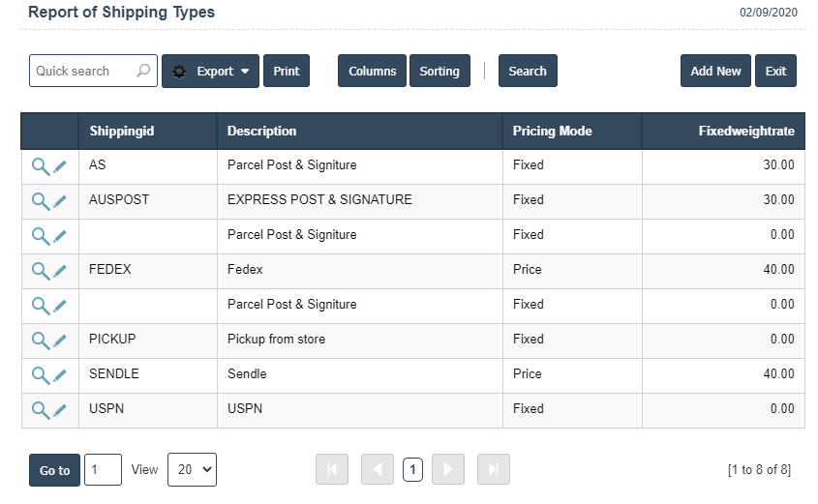Screen dimensions: 818x504
Task: View details of the FEDEX shipping type
Action: (40, 271)
